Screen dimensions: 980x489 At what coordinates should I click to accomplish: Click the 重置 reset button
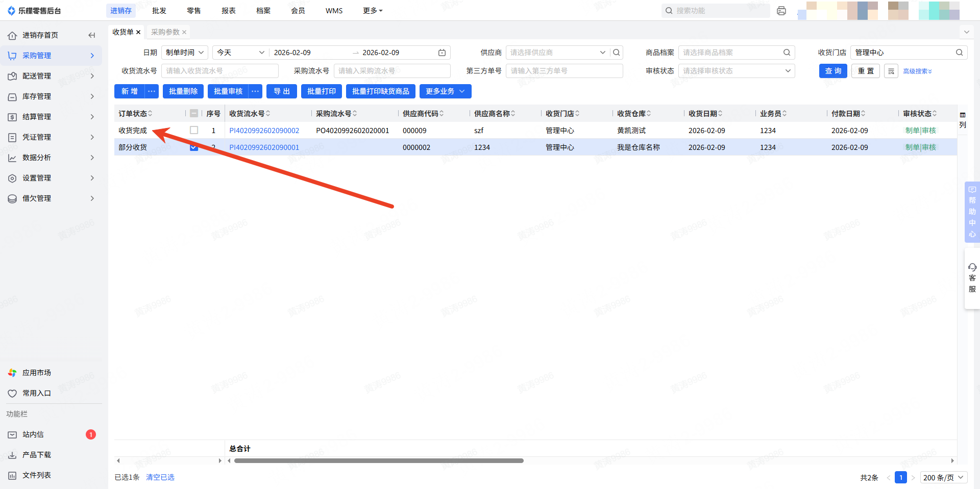click(x=866, y=71)
